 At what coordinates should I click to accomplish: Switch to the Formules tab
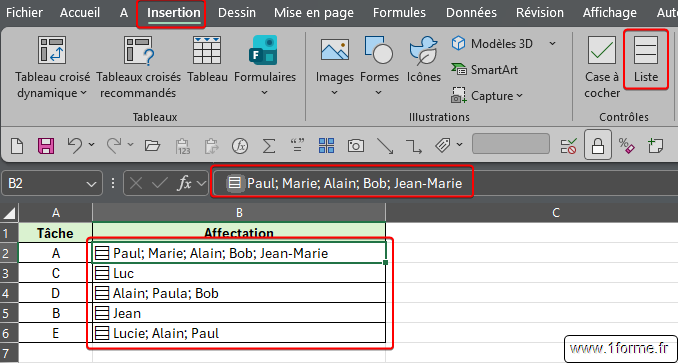(x=399, y=13)
